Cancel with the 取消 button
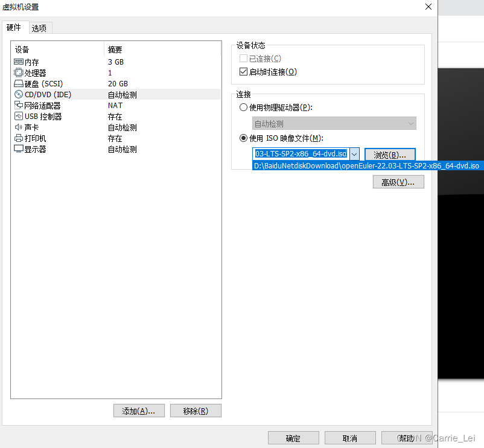 tap(350, 438)
